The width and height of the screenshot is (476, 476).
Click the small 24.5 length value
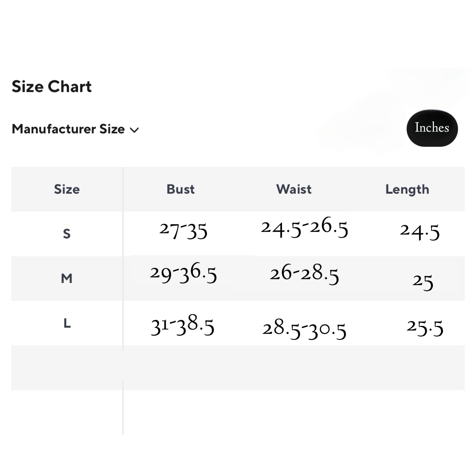419,231
